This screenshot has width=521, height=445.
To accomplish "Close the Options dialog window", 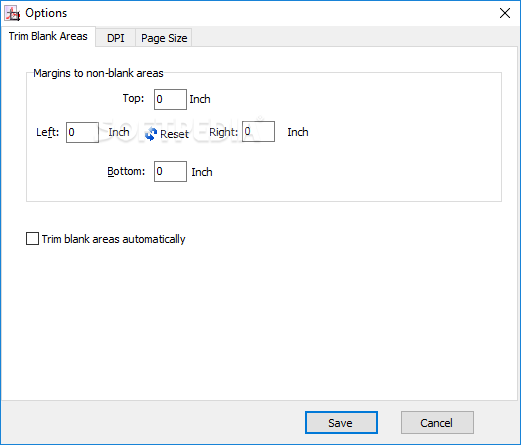I will point(505,13).
